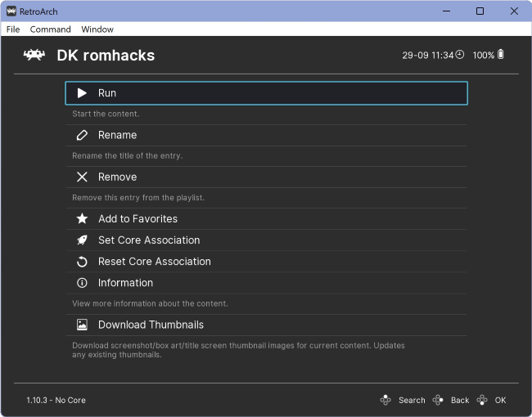Select the OK button hint in footer
The width and height of the screenshot is (532, 417).
click(491, 401)
